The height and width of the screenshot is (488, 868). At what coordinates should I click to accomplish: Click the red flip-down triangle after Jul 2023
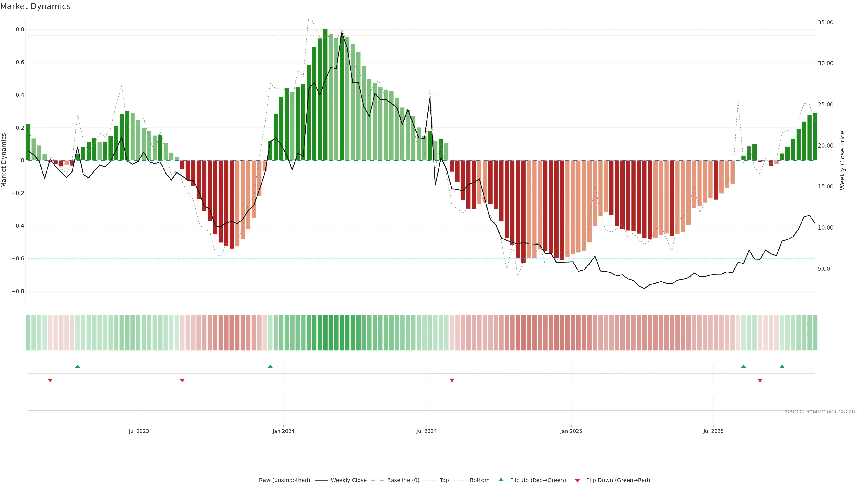182,380
